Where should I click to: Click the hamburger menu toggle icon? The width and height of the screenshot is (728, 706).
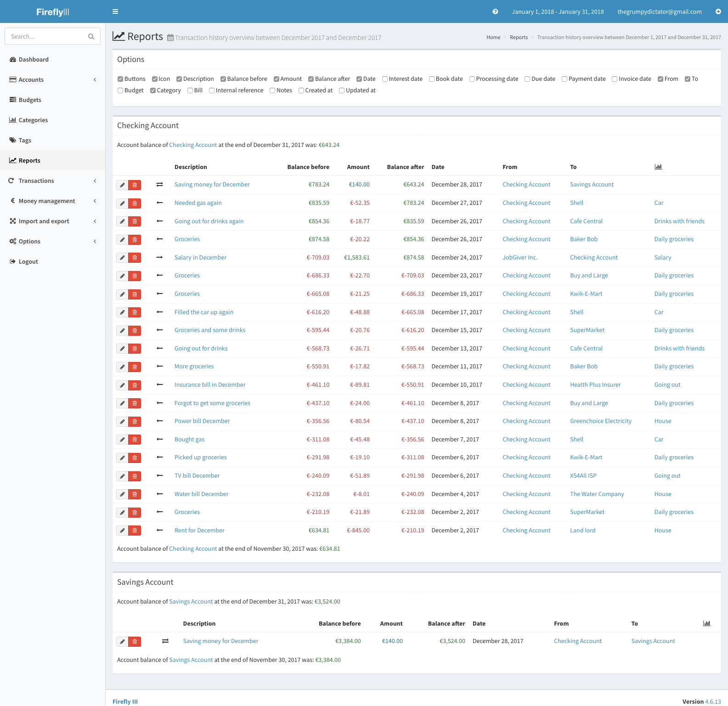click(x=115, y=11)
